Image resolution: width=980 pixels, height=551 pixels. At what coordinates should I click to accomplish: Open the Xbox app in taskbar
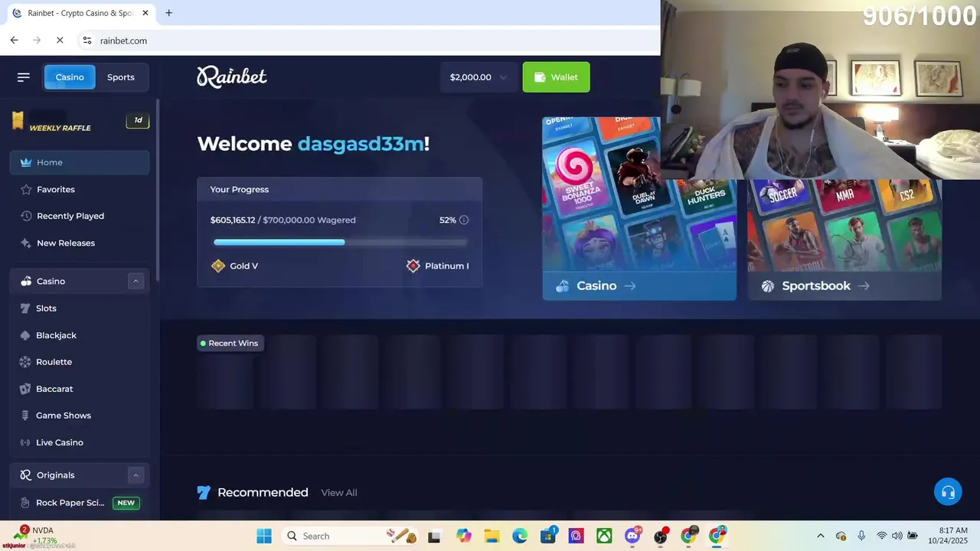pyautogui.click(x=604, y=536)
